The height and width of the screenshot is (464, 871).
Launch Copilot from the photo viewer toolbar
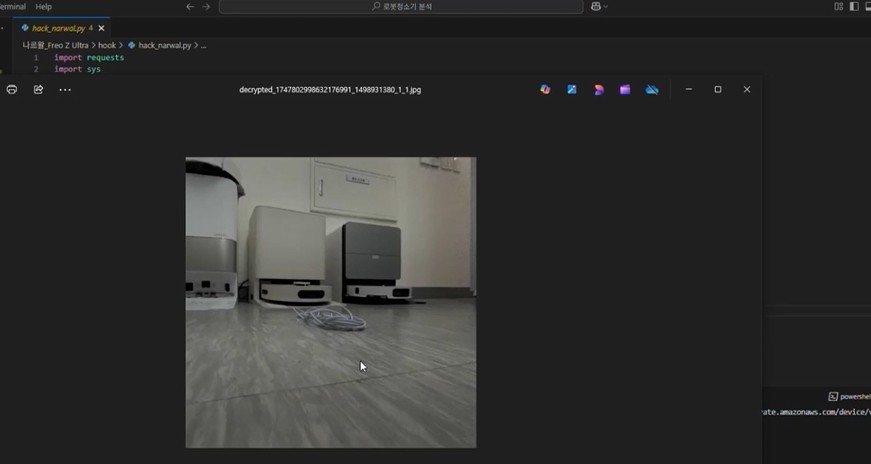(x=545, y=89)
